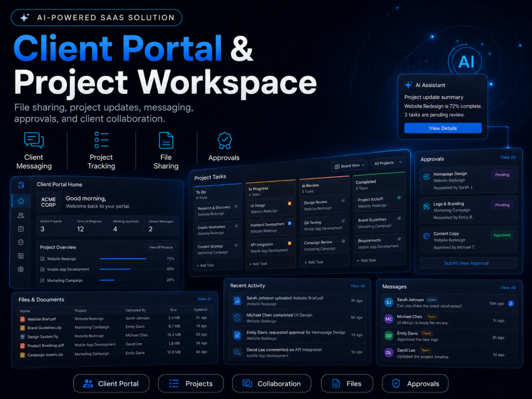Click Mobile App Development 45% progress bar
This screenshot has width=532, height=399.
click(131, 269)
